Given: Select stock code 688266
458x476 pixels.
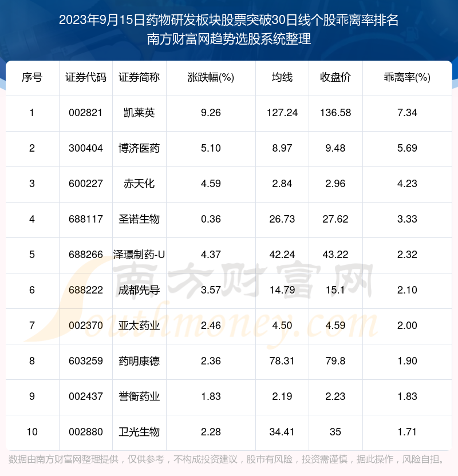Looking at the screenshot, I should click(86, 255).
